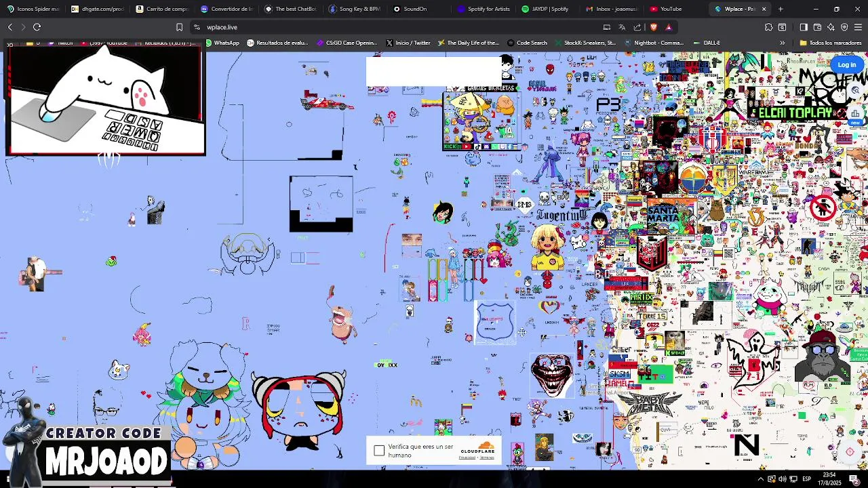Bookmark this page with the bookmark icon
Viewport: 868px width, 488px height.
(x=179, y=27)
